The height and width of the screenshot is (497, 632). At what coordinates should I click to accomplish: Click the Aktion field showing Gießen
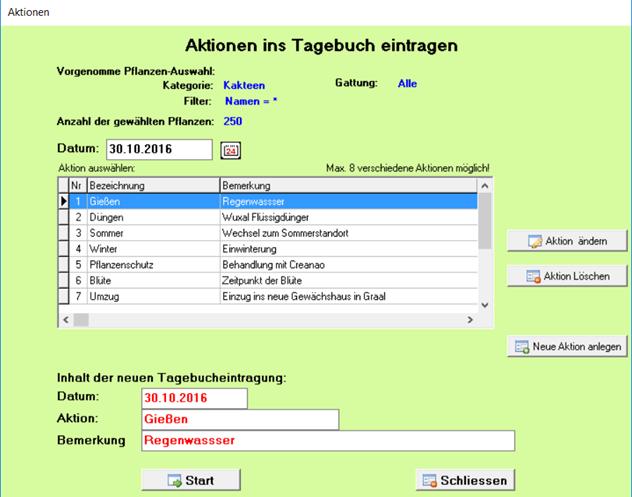coord(240,419)
